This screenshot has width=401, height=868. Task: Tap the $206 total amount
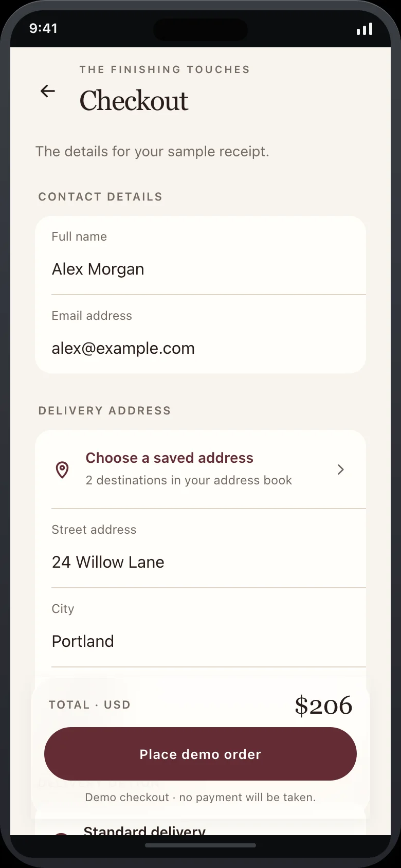(x=323, y=706)
